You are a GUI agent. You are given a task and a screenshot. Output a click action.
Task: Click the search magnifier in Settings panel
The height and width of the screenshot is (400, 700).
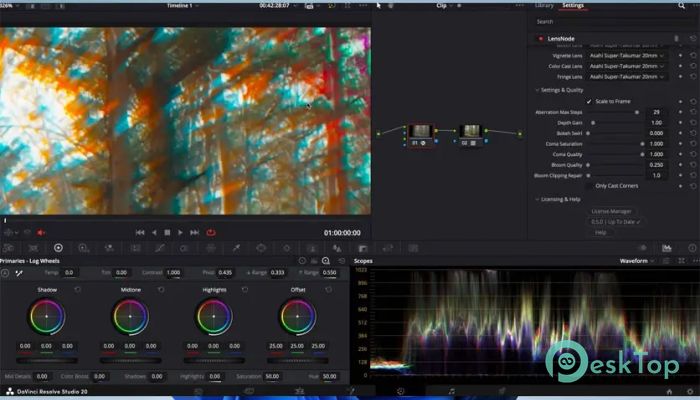[x=681, y=5]
